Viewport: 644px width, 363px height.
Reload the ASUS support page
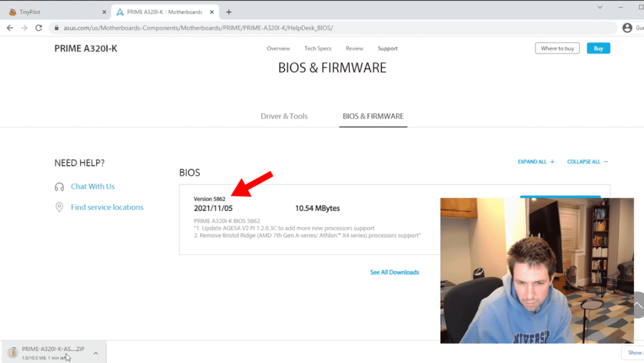pos(39,28)
